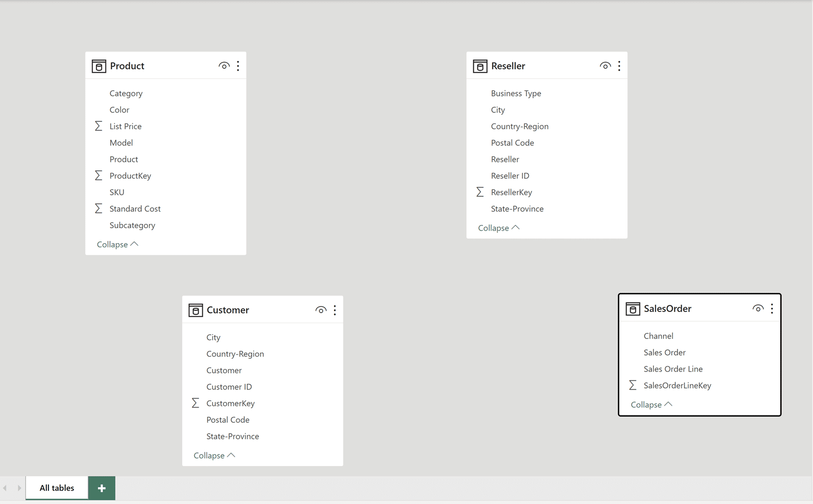Screen dimensions: 813x504
Task: Click the table icon on the Customer header
Action: point(195,310)
